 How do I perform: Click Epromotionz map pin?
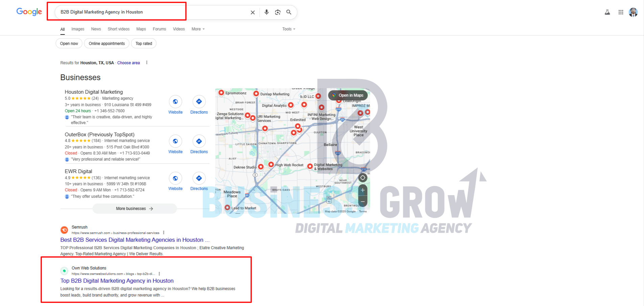tap(221, 93)
